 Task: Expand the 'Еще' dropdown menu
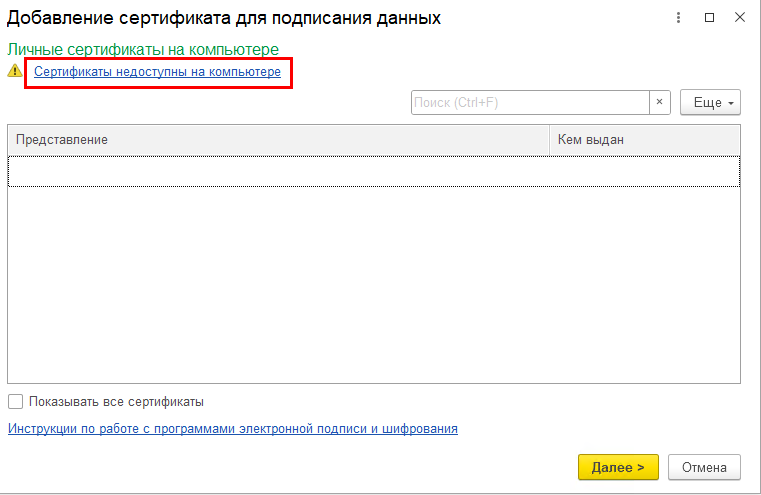click(710, 103)
